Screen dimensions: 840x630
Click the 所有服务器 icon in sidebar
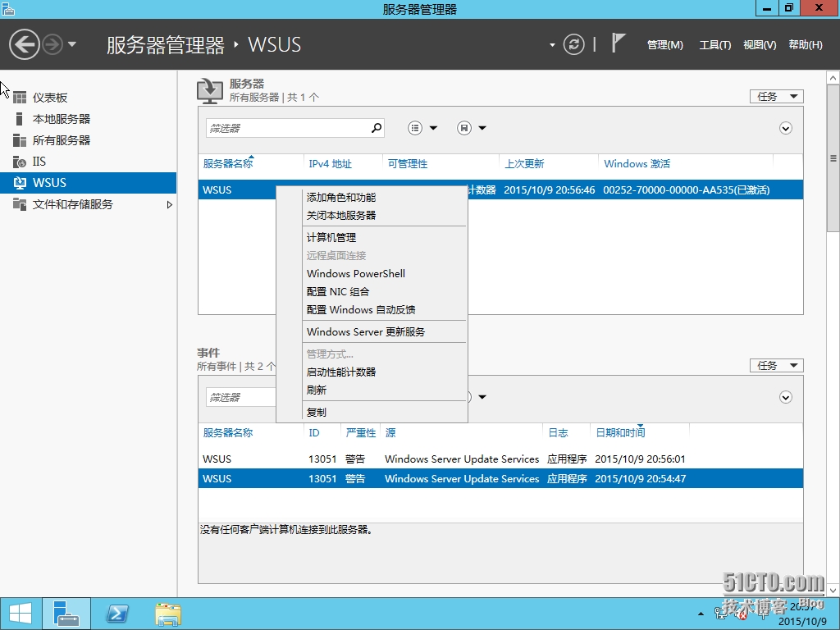tap(20, 140)
